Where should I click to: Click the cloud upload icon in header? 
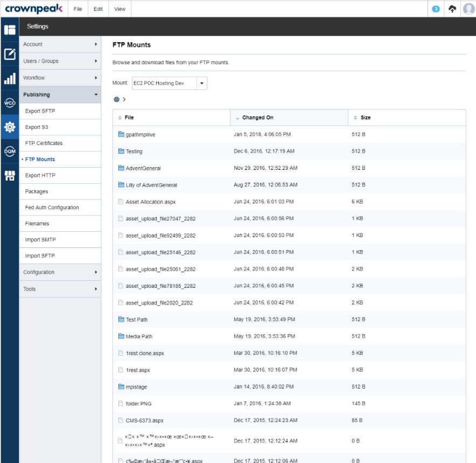[x=452, y=9]
